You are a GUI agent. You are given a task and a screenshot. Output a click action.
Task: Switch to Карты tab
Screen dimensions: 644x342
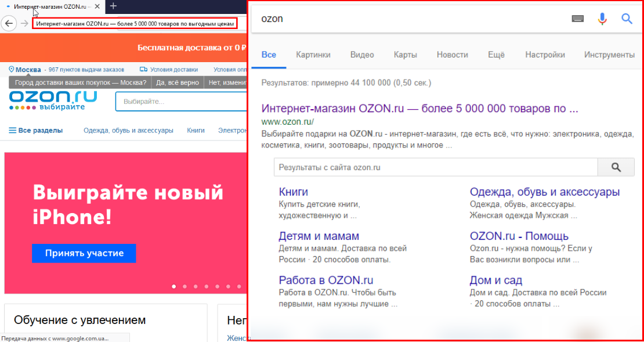(406, 55)
